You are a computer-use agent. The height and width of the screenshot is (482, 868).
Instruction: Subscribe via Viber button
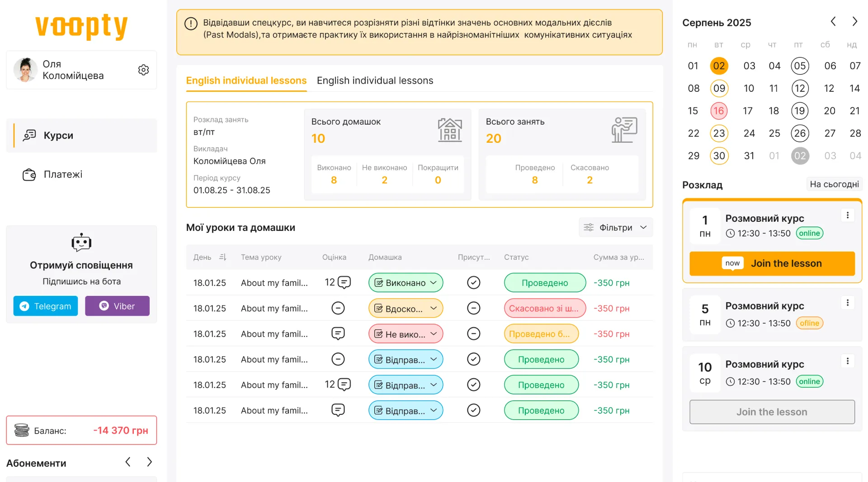[117, 306]
